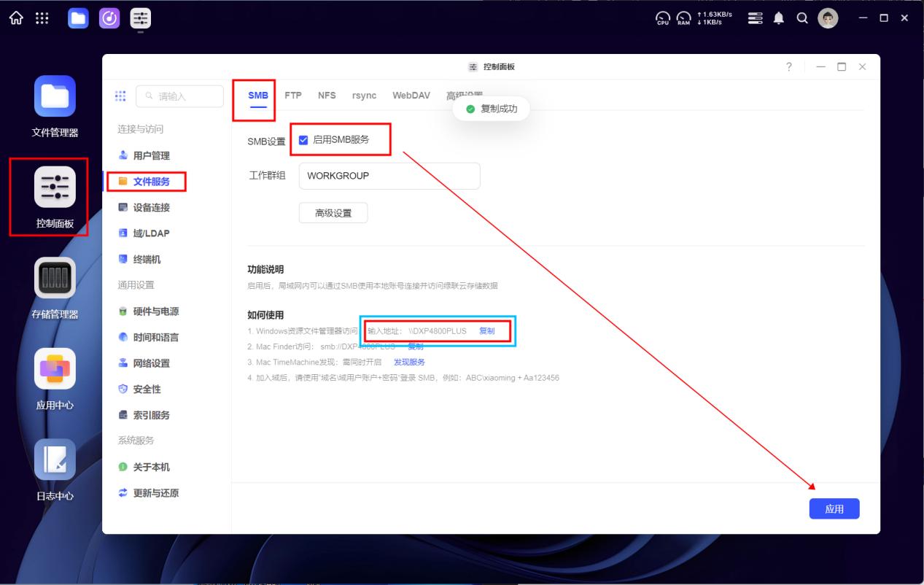Open File Manager from the top bar

[x=78, y=18]
